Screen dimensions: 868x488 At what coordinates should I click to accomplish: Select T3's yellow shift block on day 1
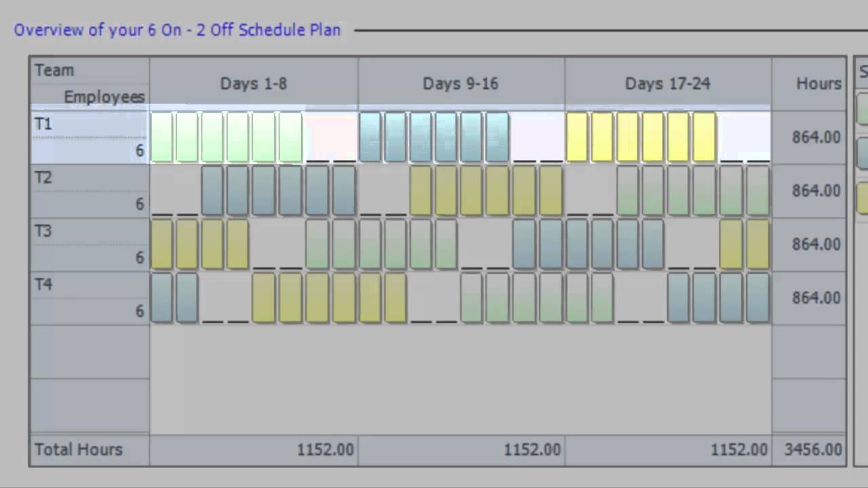162,245
